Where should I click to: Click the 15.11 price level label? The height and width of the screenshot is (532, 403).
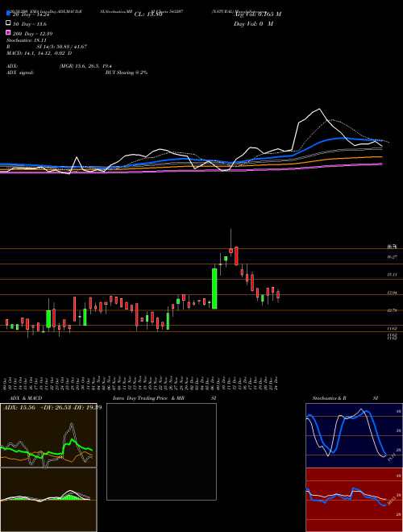click(393, 275)
